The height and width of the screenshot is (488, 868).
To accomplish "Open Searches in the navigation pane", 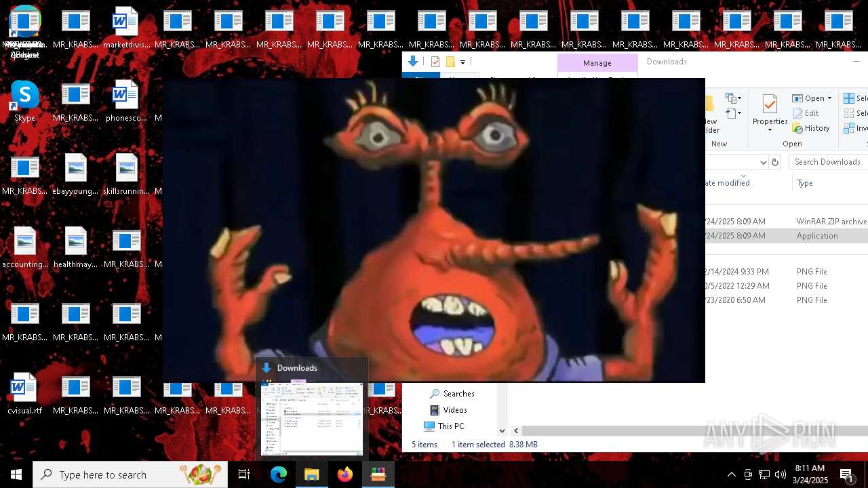I will [x=452, y=394].
